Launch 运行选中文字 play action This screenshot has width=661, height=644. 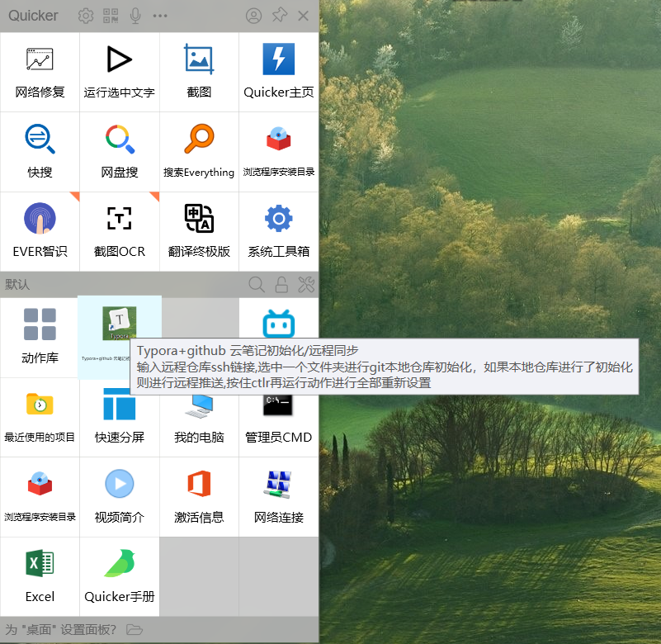click(120, 72)
